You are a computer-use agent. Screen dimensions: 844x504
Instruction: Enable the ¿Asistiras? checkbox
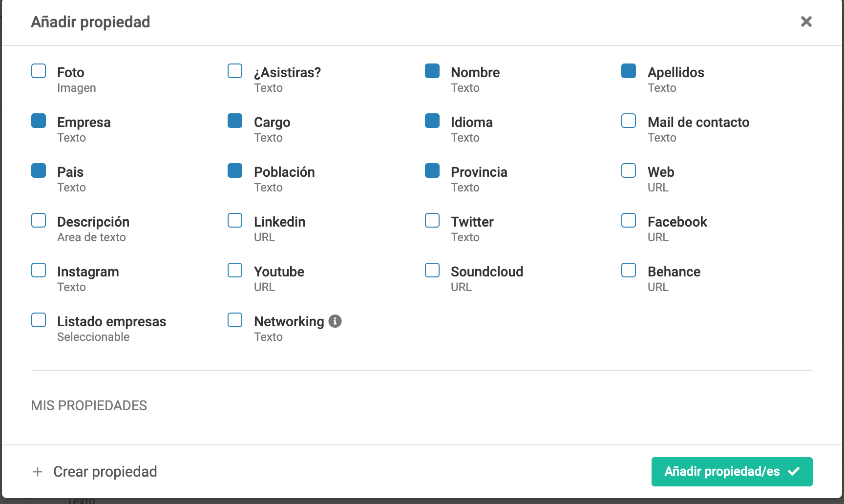pyautogui.click(x=235, y=71)
